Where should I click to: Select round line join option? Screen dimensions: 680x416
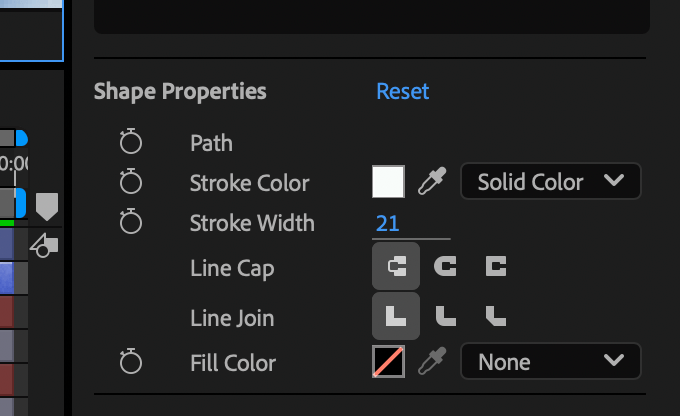pos(445,316)
